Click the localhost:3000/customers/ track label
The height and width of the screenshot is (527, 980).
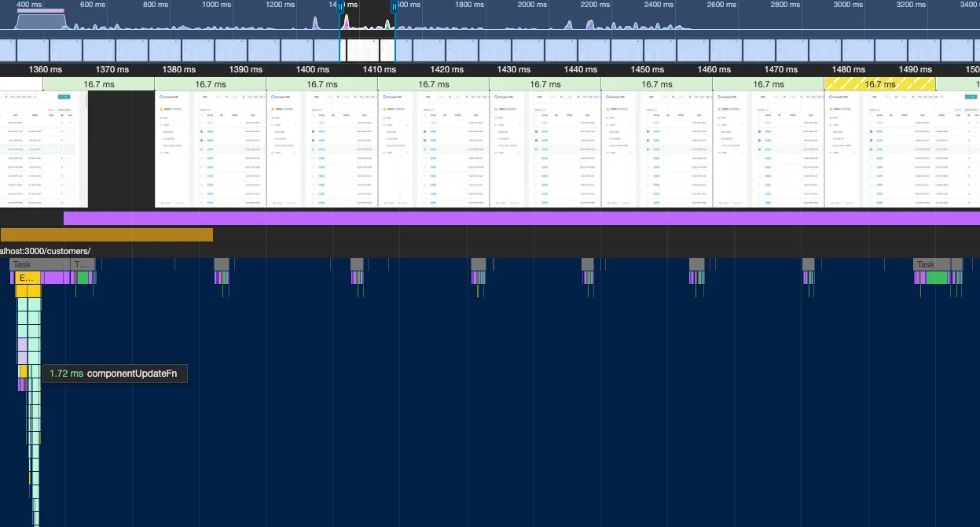[x=46, y=251]
